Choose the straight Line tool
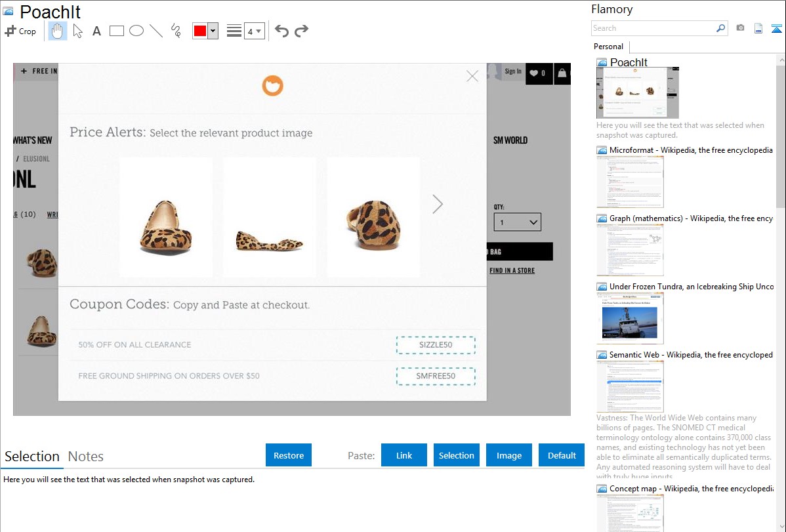The height and width of the screenshot is (532, 786). coord(156,31)
